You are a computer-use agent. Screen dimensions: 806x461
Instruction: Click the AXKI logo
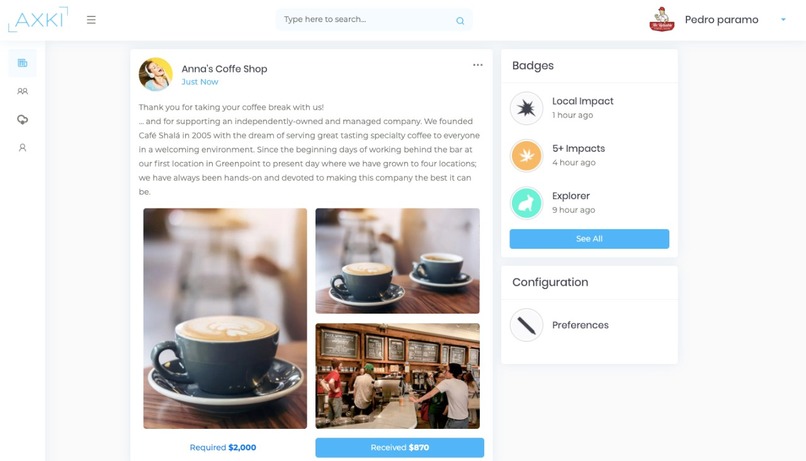[x=38, y=20]
